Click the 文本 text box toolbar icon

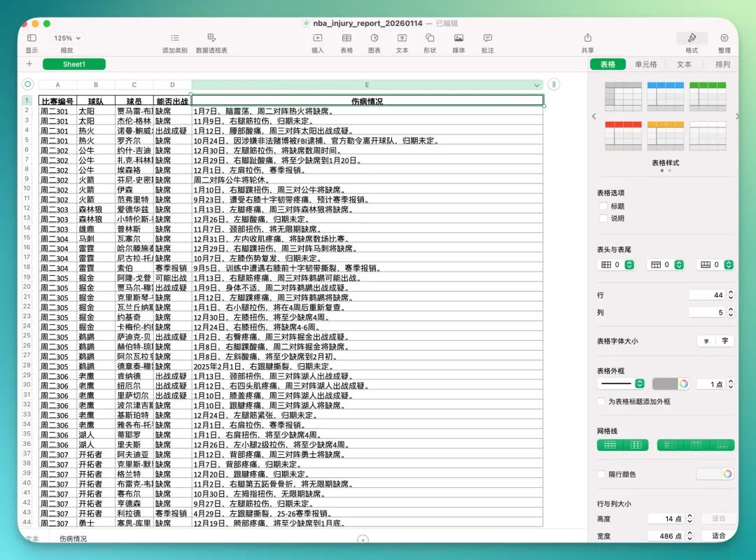(402, 38)
